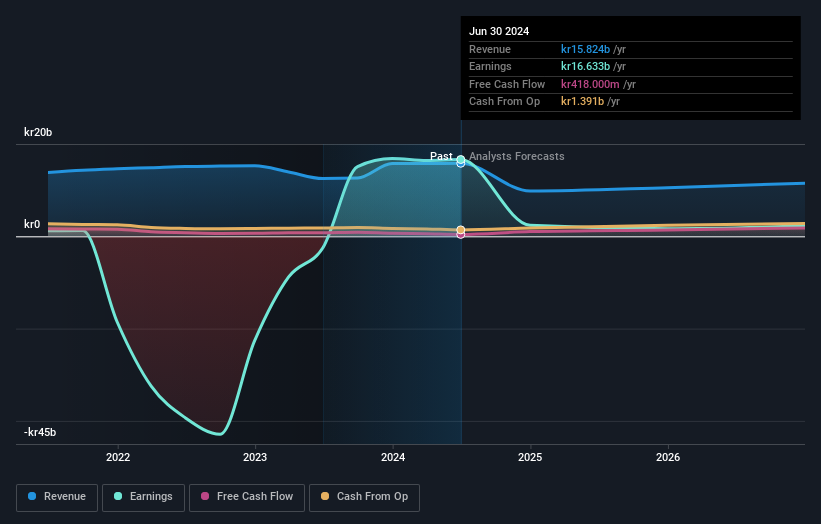This screenshot has width=821, height=524.
Task: Click the Analysts Forecasts label
Action: coord(517,156)
